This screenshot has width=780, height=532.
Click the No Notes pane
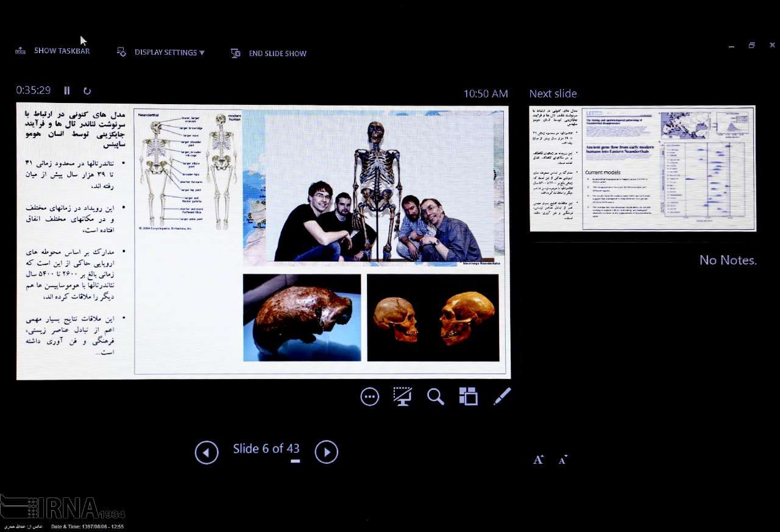point(728,261)
